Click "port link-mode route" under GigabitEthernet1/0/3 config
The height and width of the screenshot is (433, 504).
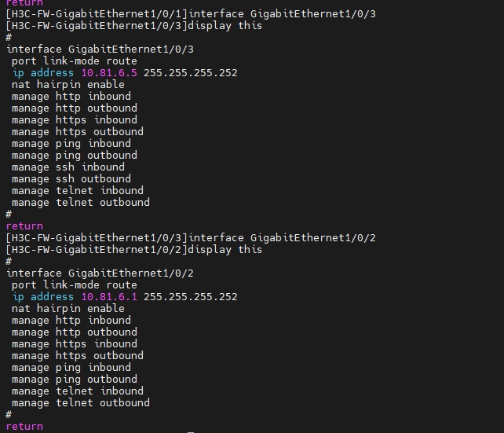pyautogui.click(x=74, y=61)
